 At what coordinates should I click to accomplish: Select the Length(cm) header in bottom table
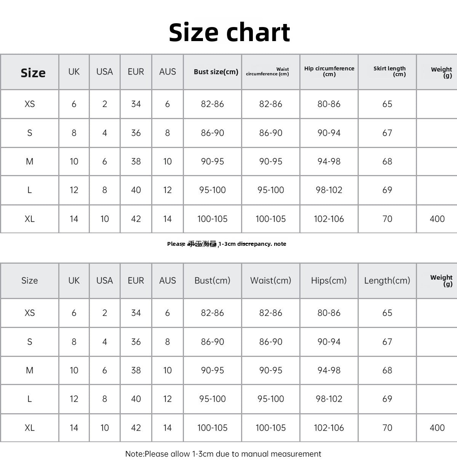pyautogui.click(x=387, y=280)
